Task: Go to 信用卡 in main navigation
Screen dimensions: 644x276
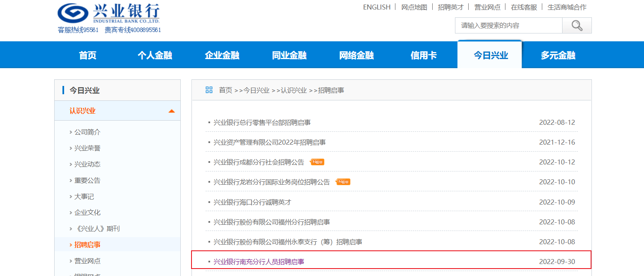Action: (424, 55)
